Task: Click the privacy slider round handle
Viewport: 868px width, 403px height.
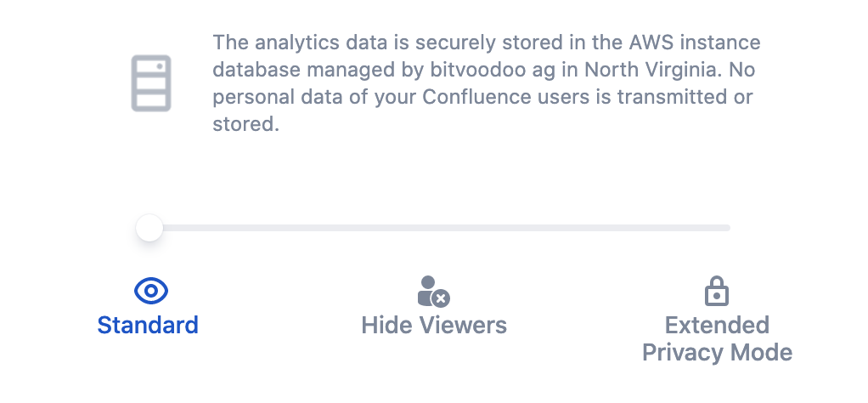Action: 149,228
